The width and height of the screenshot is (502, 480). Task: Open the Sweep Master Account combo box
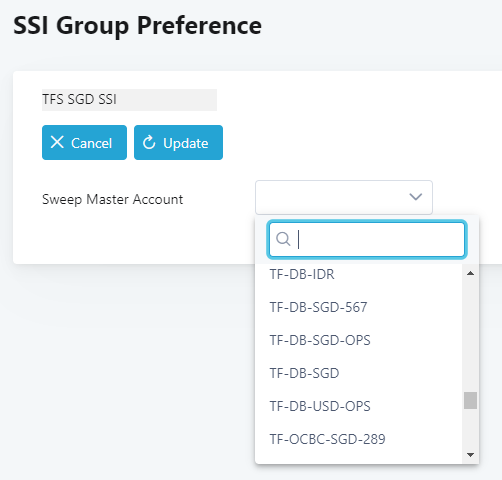pyautogui.click(x=344, y=197)
